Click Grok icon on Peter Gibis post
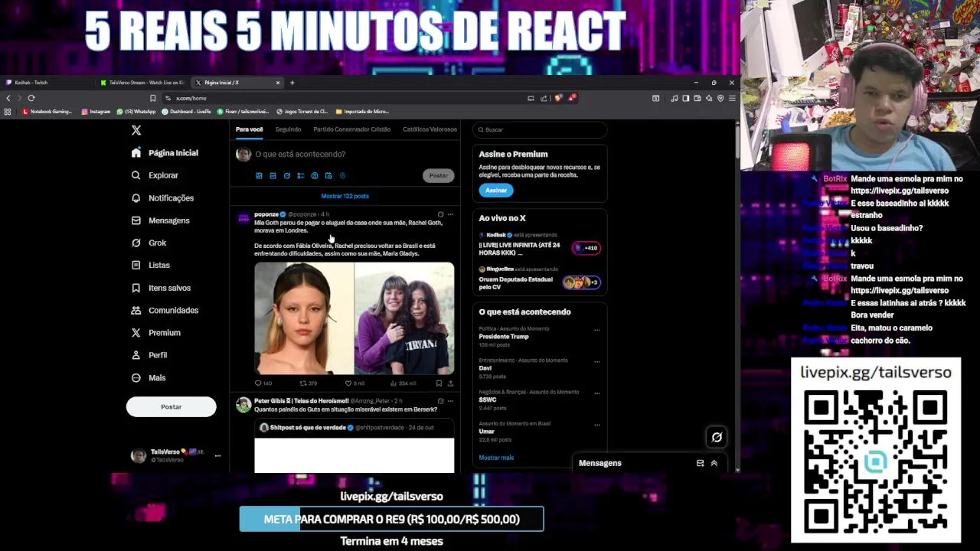 [440, 401]
